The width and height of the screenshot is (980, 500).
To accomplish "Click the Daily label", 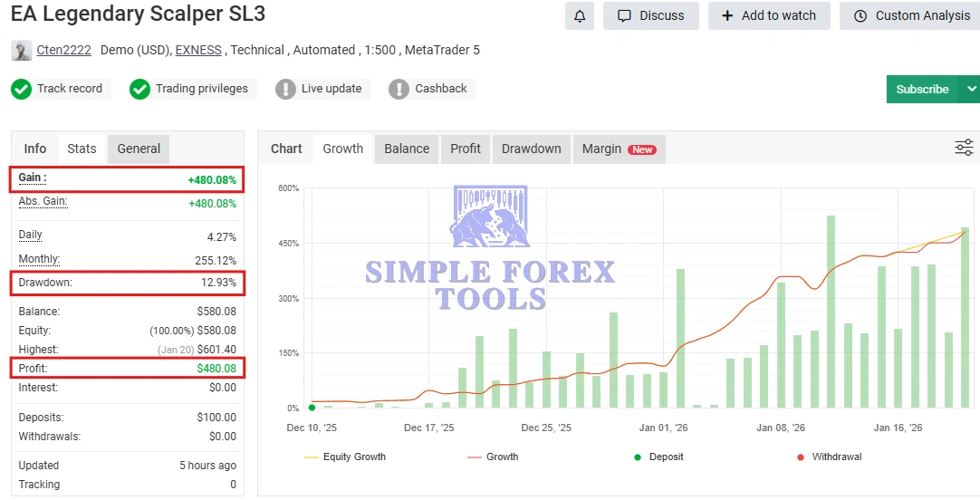I will pyautogui.click(x=30, y=235).
